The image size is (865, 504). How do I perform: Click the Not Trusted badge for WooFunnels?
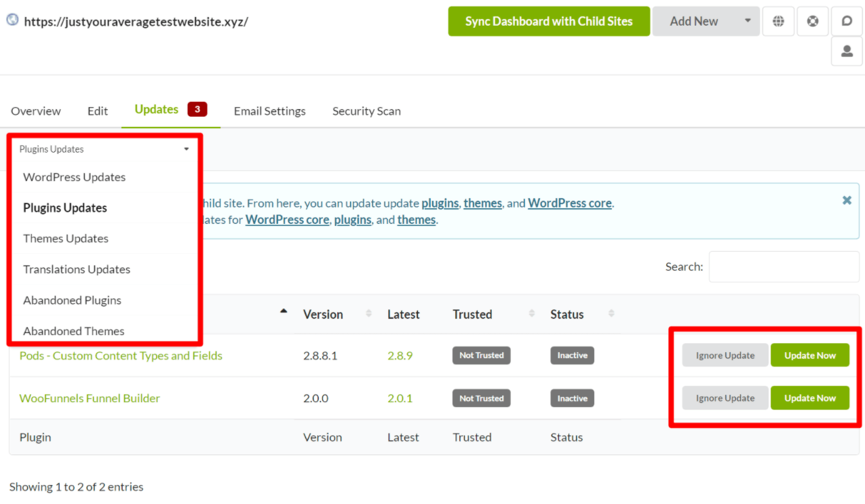(x=482, y=398)
